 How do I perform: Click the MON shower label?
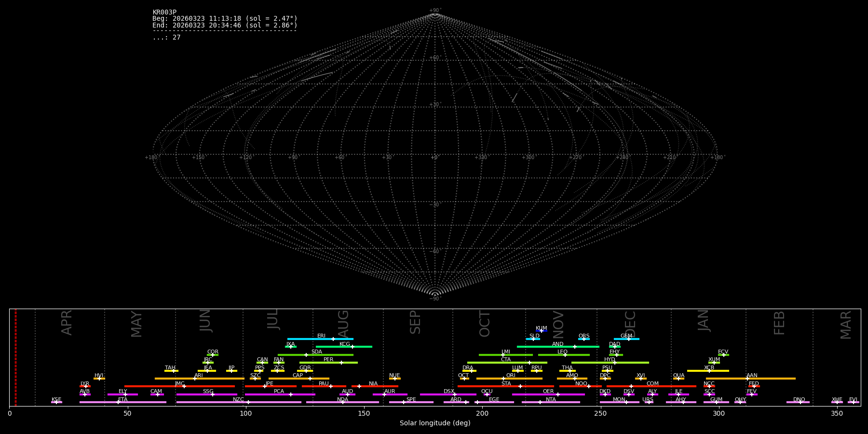(619, 400)
